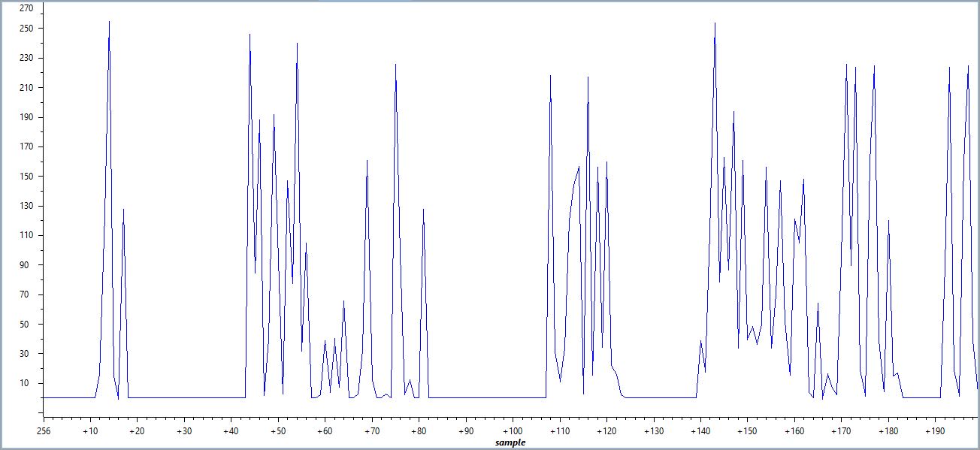Viewport: 980px width, 450px height.
Task: Select the '256' x-axis origin label
Action: [x=45, y=432]
